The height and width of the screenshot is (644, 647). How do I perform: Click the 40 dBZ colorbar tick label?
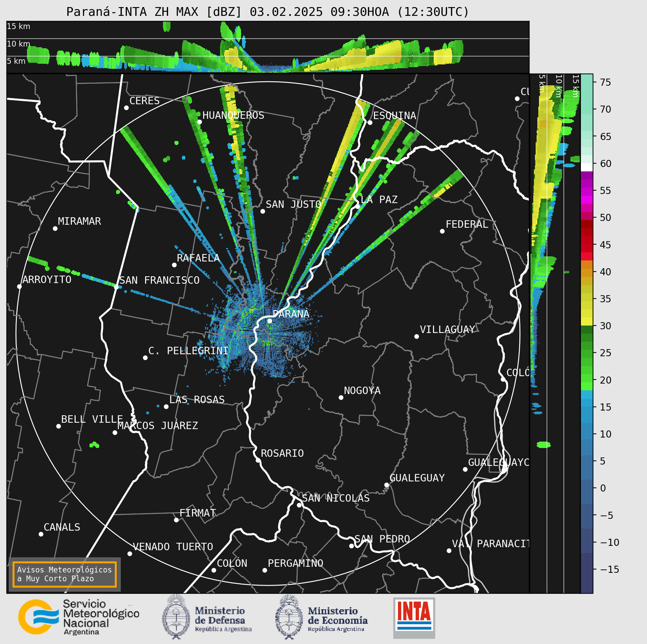[x=606, y=272]
